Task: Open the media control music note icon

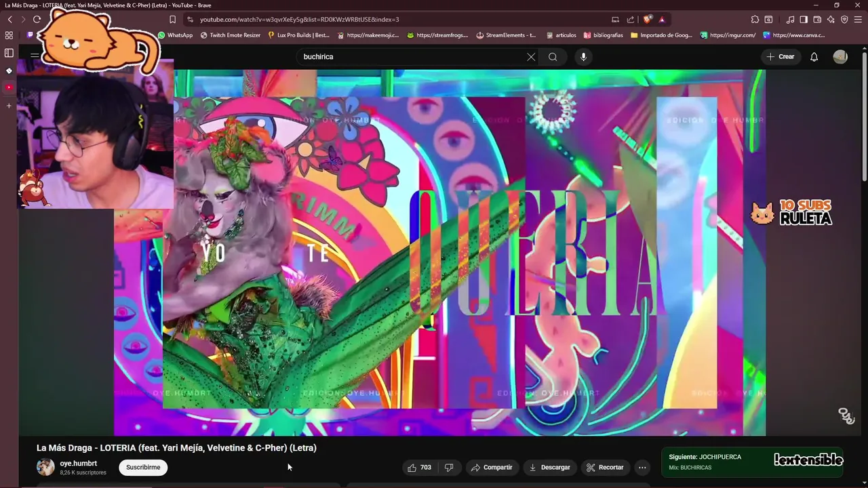Action: click(790, 20)
